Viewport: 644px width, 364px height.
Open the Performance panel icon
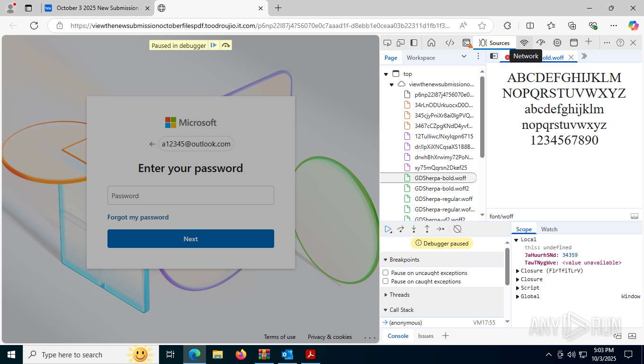pos(541,43)
